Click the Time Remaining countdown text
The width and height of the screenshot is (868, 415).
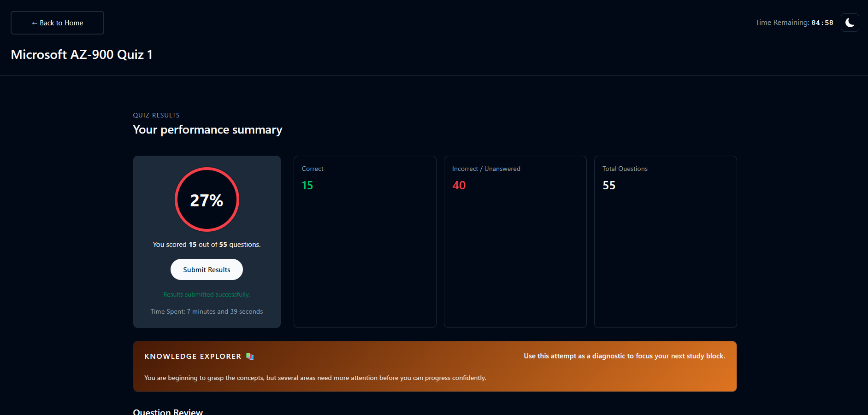pos(794,23)
